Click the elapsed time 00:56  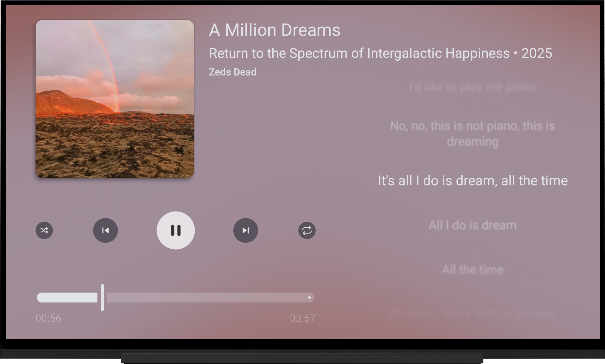click(48, 318)
